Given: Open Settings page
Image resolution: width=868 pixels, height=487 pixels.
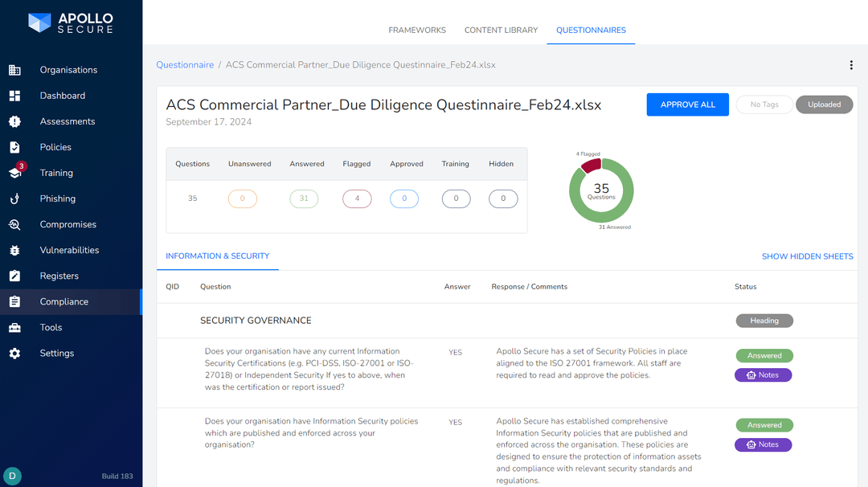Looking at the screenshot, I should coord(57,353).
